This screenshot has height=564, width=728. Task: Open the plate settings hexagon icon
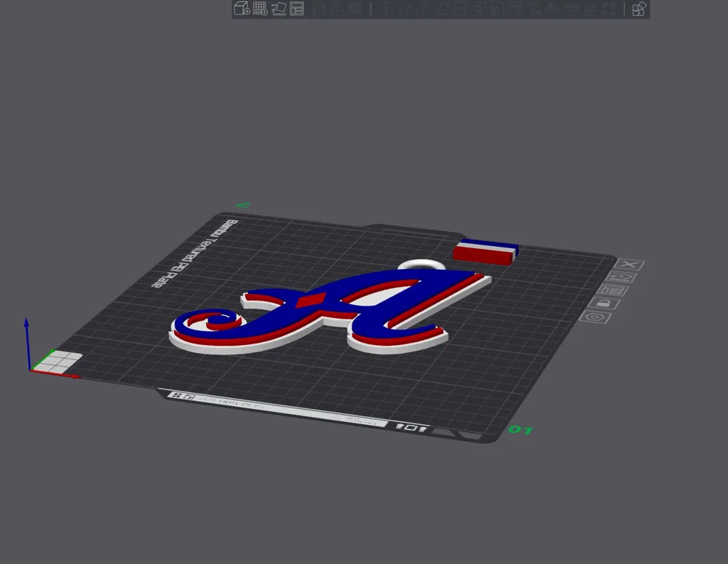596,317
